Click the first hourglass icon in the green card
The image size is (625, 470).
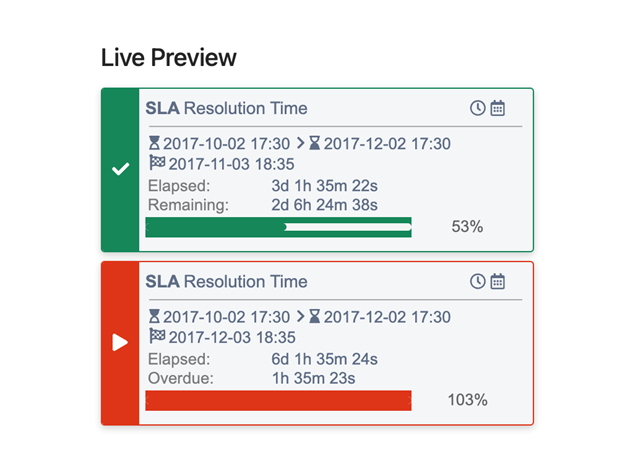pos(155,144)
